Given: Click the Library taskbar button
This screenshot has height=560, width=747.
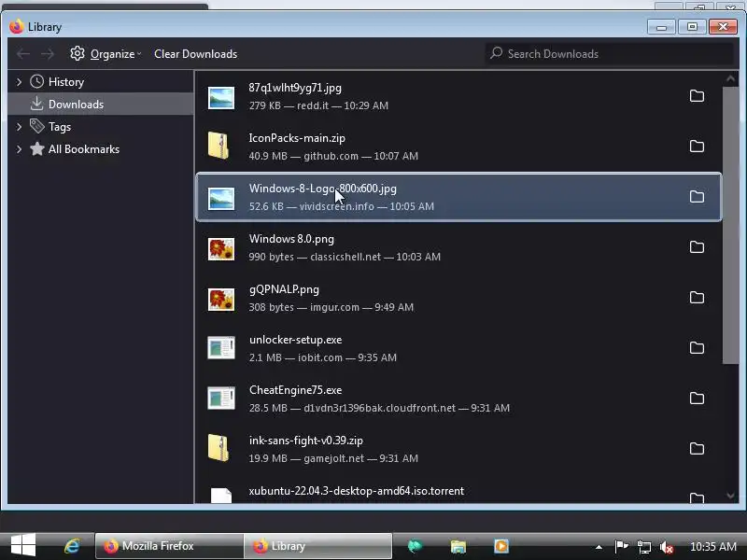Looking at the screenshot, I should click(x=318, y=546).
